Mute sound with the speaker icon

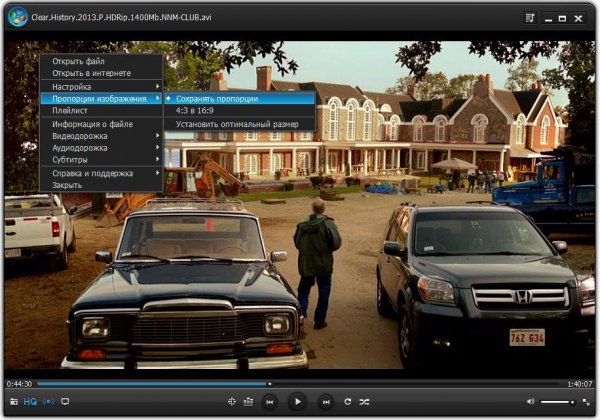(x=530, y=402)
